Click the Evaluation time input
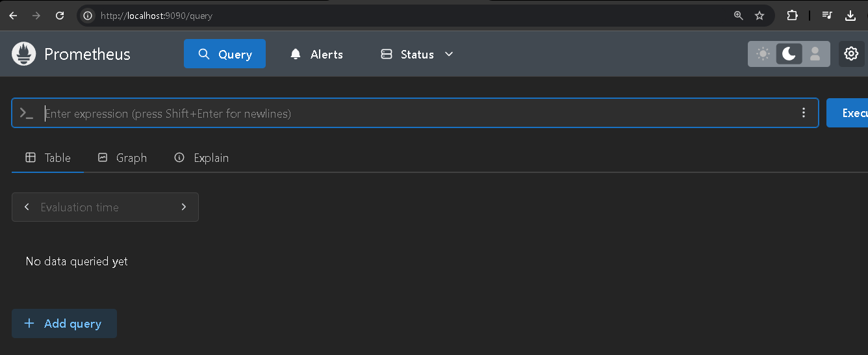This screenshot has width=868, height=355. click(x=105, y=207)
